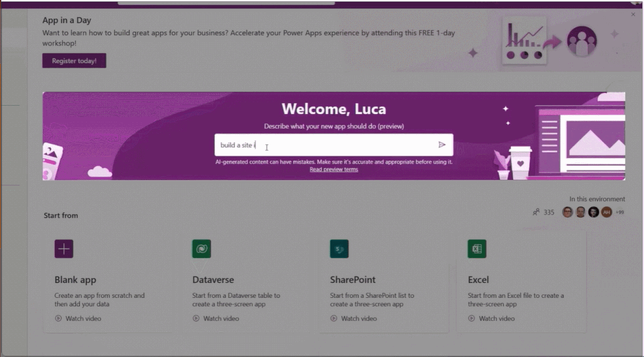Click the App in a Day heading

pos(67,20)
